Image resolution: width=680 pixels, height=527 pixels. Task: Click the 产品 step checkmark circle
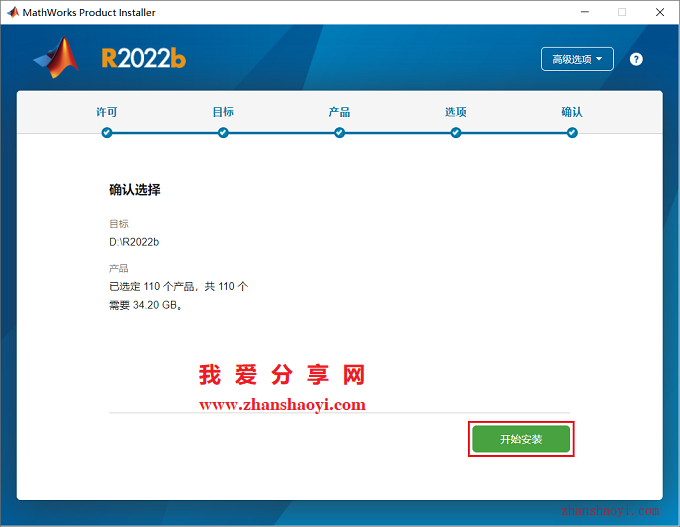(x=340, y=133)
